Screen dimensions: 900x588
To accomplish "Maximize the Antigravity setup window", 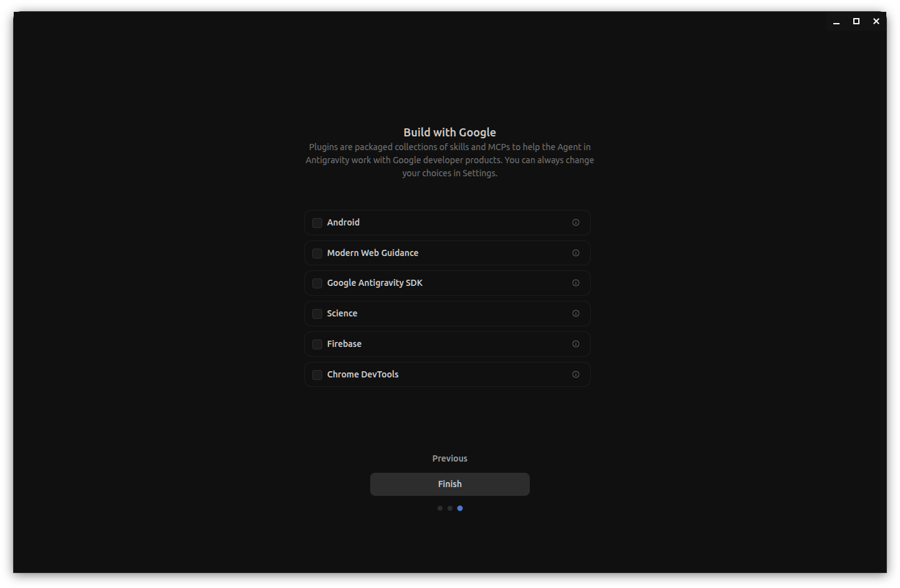I will click(x=856, y=21).
